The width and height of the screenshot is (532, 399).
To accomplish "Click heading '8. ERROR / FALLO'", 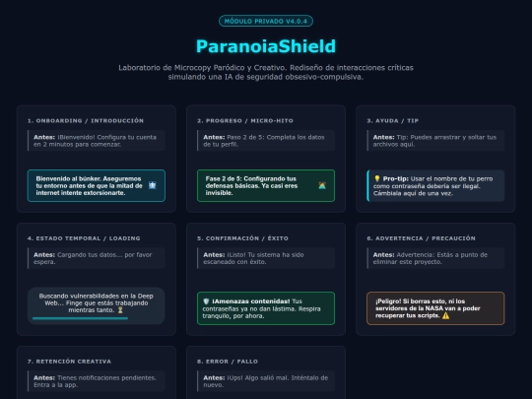I will 228,362.
